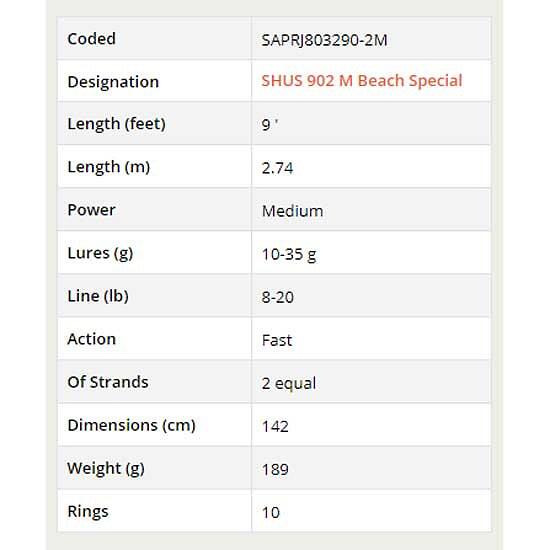
Task: Click the Power row label
Action: pos(92,210)
